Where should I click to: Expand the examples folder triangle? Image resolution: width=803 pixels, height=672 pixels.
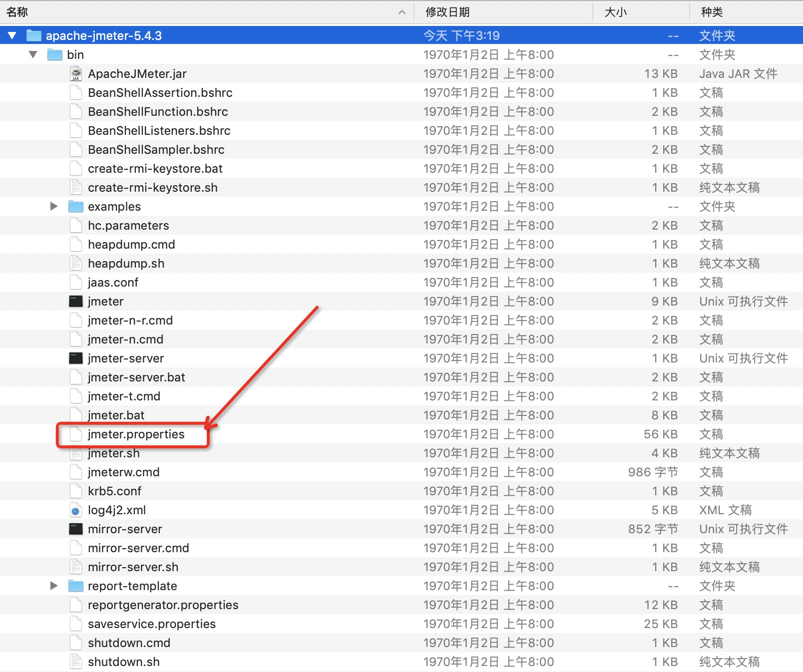54,206
